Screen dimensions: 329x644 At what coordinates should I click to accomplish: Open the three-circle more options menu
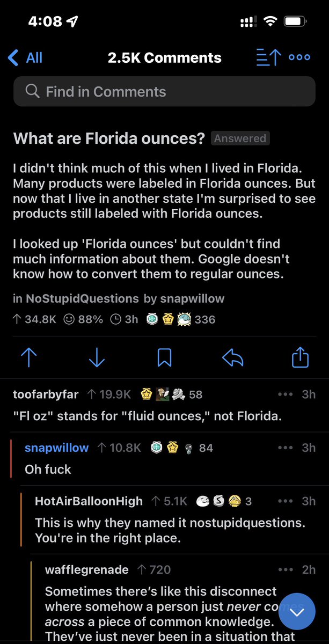[299, 58]
